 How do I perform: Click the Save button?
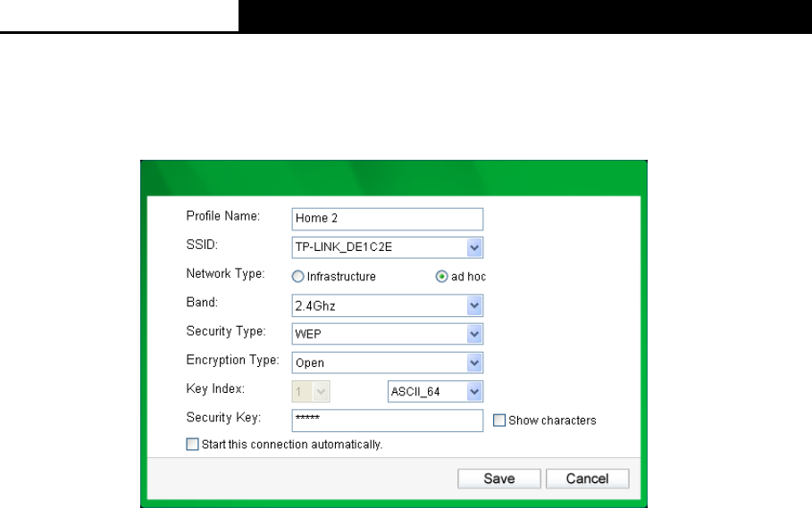point(499,479)
